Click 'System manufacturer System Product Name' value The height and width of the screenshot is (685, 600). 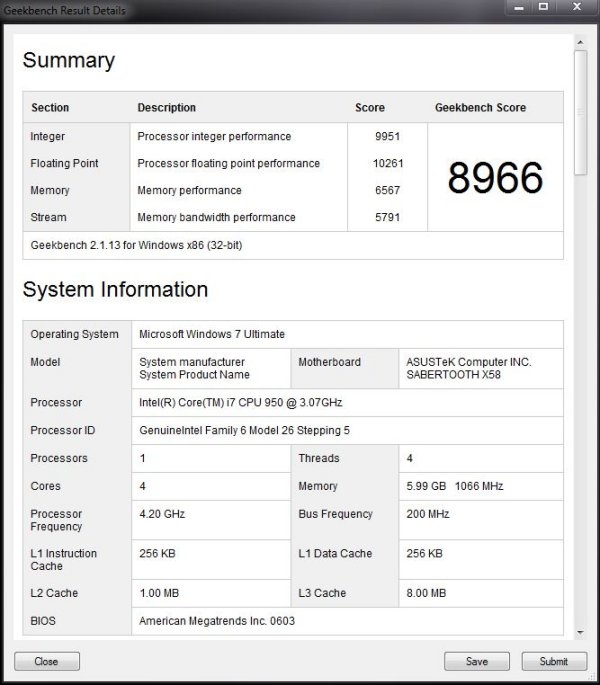pos(194,368)
